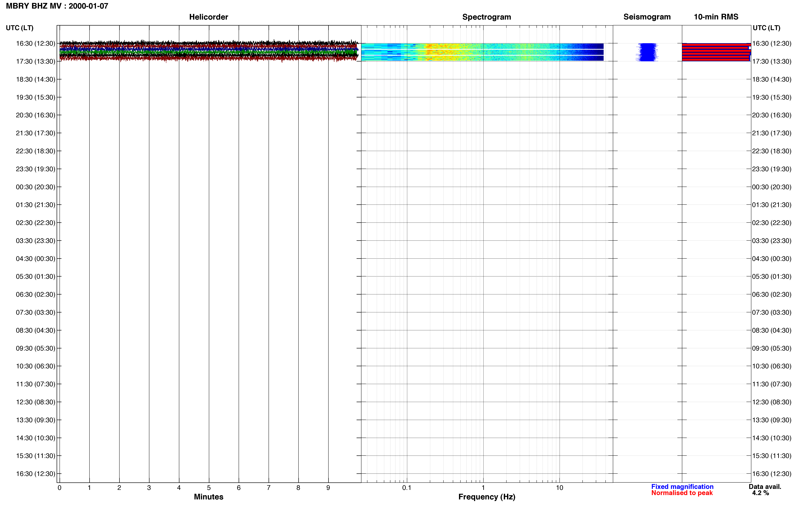Click the 3 tick label on the Minutes axis
812x508 pixels.
149,488
